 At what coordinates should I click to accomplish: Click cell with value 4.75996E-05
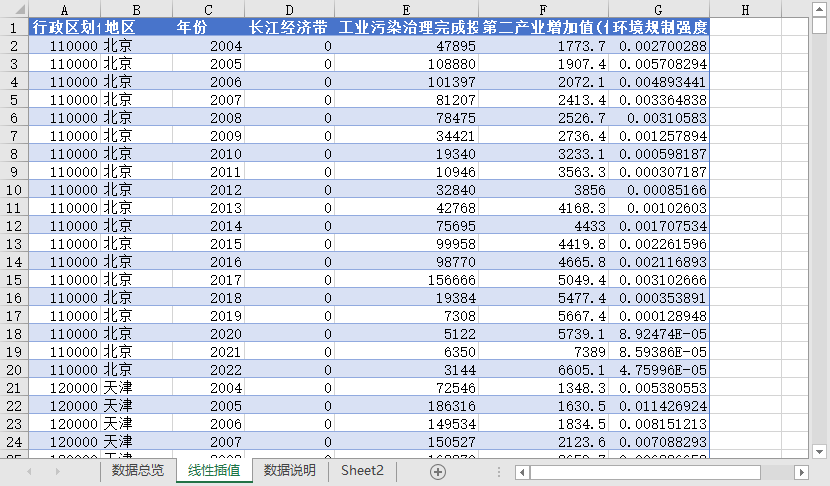(x=659, y=370)
